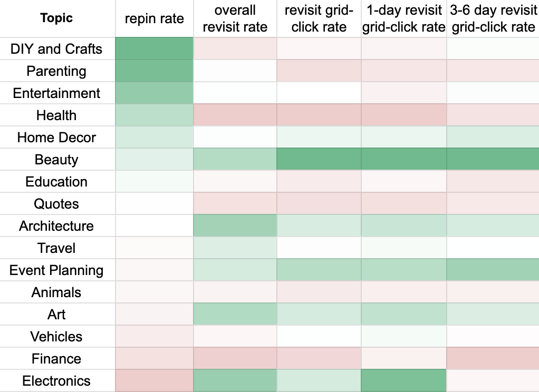Click the Entertainment topic cell

[56, 93]
